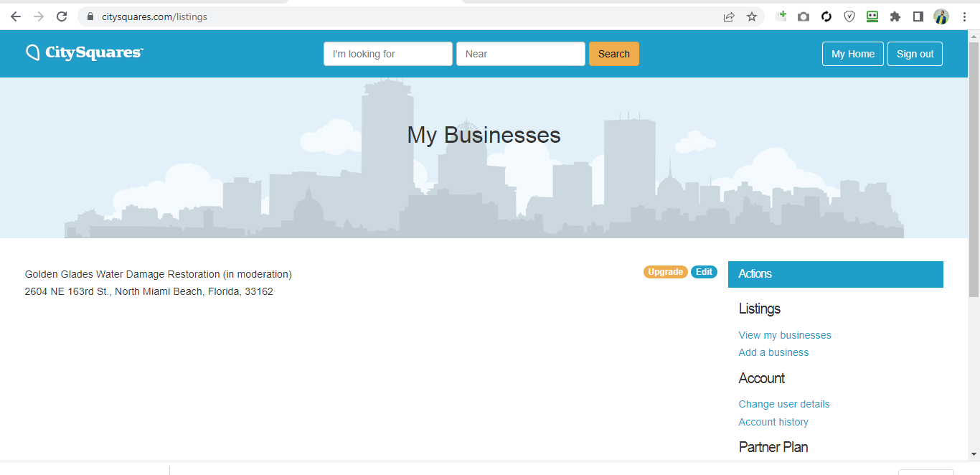
Task: Open the Chrome three-dot menu
Action: (x=964, y=17)
